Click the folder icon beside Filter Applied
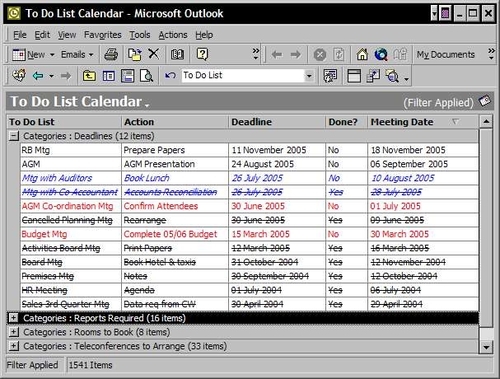Image resolution: width=500 pixels, height=379 pixels. pos(485,101)
